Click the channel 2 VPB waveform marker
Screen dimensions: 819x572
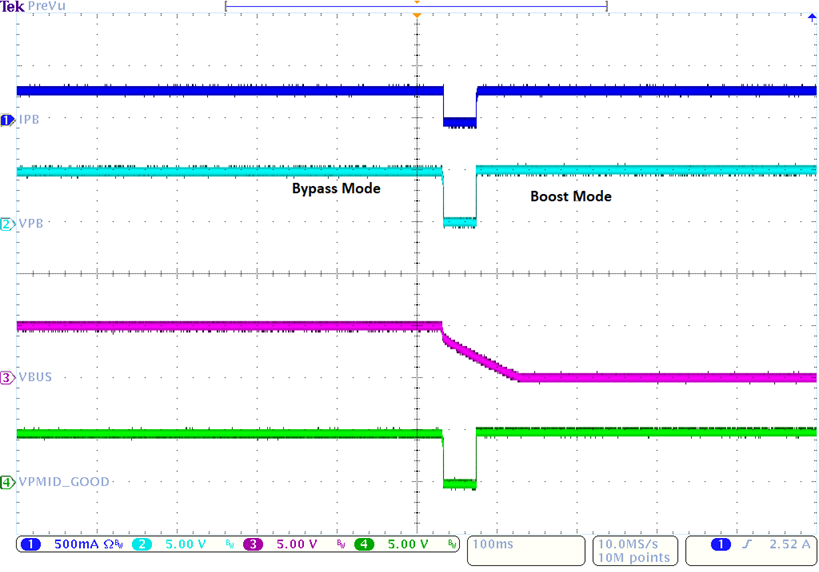[8, 224]
